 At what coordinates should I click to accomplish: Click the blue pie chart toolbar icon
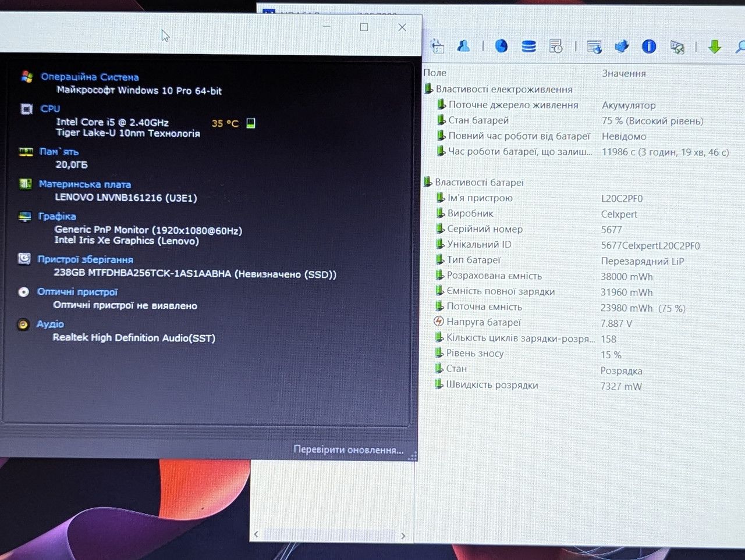pyautogui.click(x=501, y=46)
